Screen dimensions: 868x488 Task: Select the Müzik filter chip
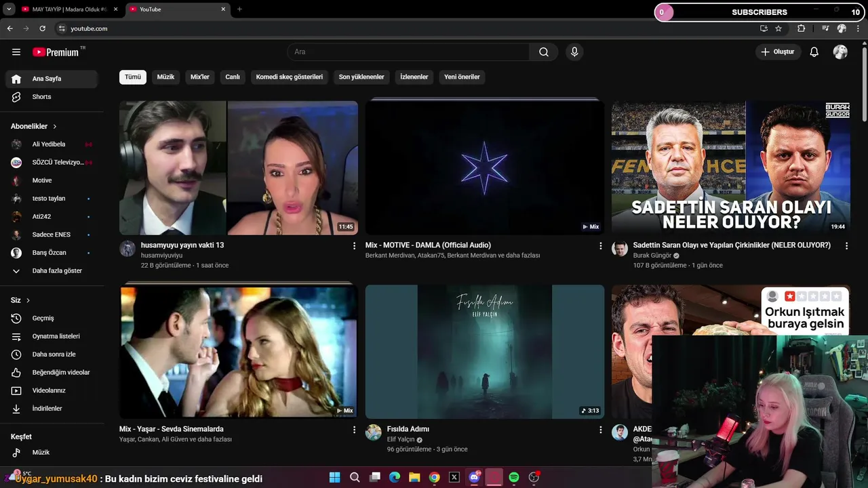click(165, 77)
